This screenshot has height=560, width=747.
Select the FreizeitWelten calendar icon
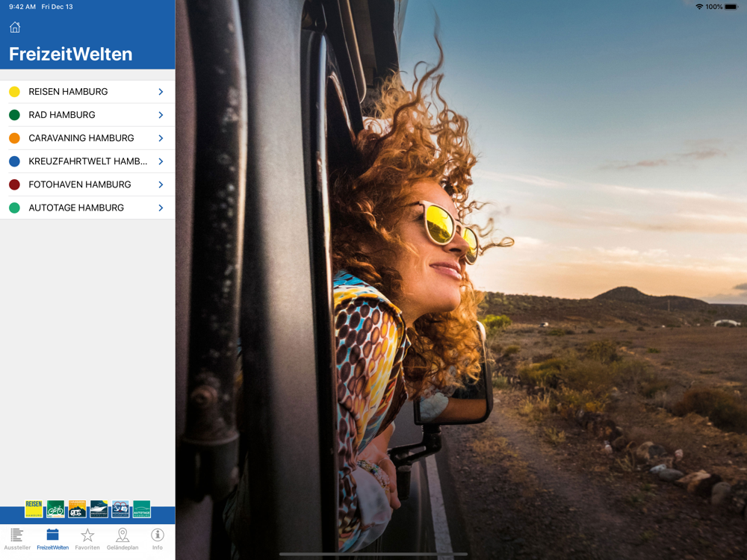[x=52, y=538]
